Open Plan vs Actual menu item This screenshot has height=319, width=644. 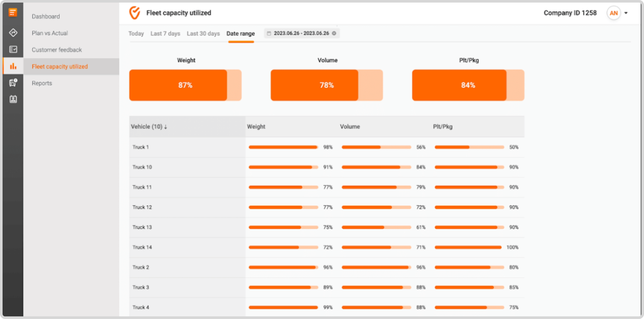[x=50, y=33]
